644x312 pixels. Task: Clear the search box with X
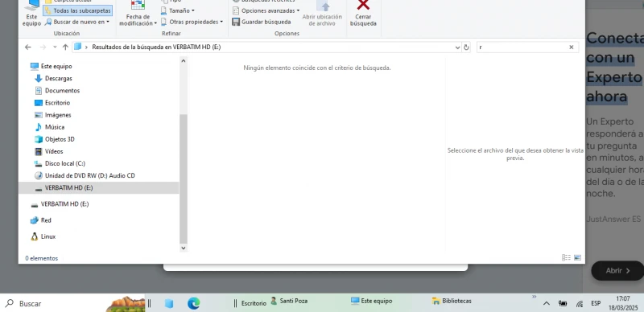[571, 47]
